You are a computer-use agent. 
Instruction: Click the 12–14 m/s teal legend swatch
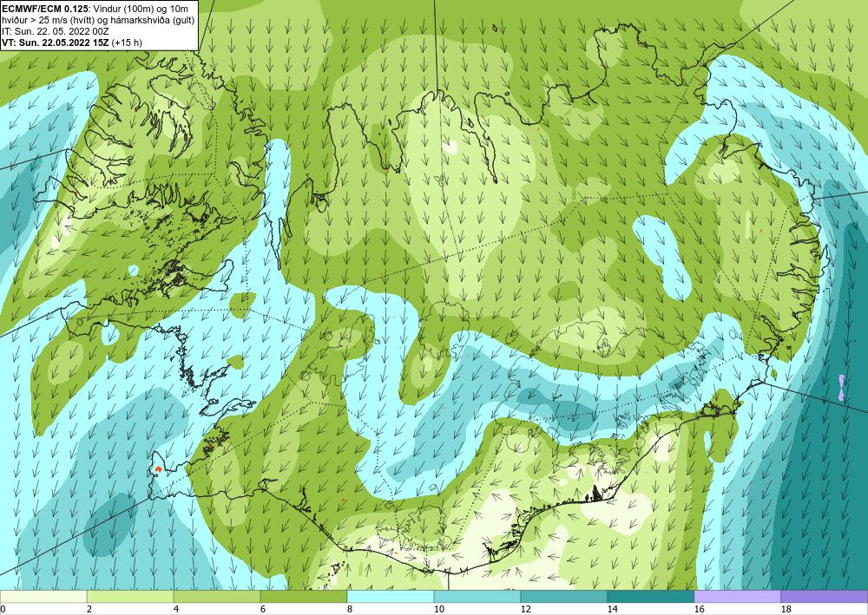click(563, 597)
